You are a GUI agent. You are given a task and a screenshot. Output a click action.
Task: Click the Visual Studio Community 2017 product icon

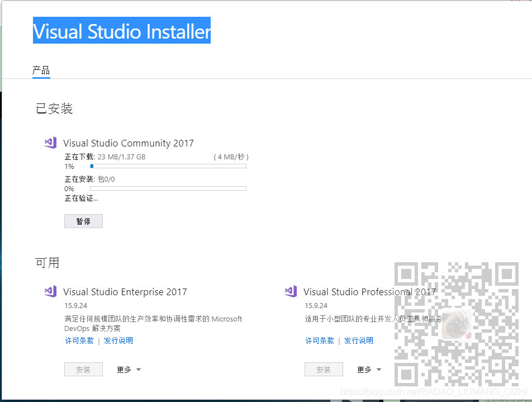(50, 143)
